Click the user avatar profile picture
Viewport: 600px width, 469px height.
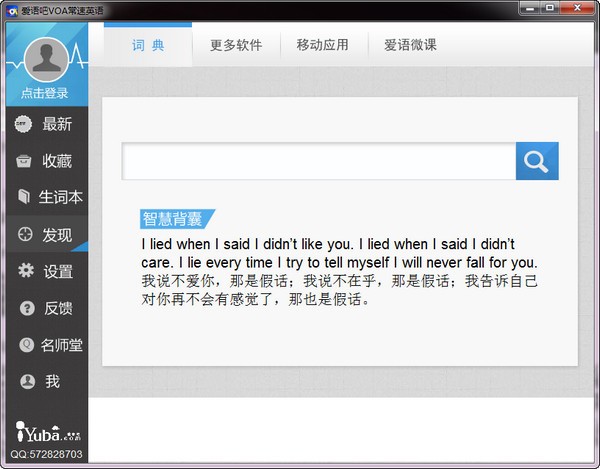coord(46,59)
